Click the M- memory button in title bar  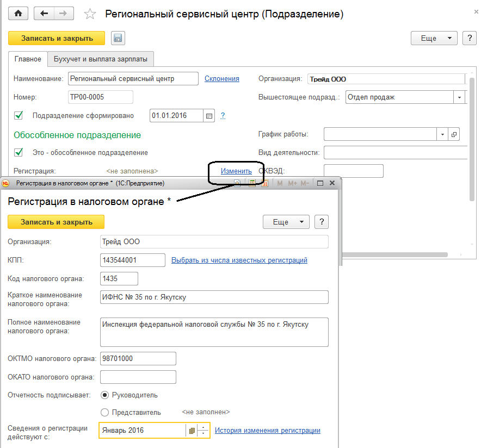coord(305,183)
